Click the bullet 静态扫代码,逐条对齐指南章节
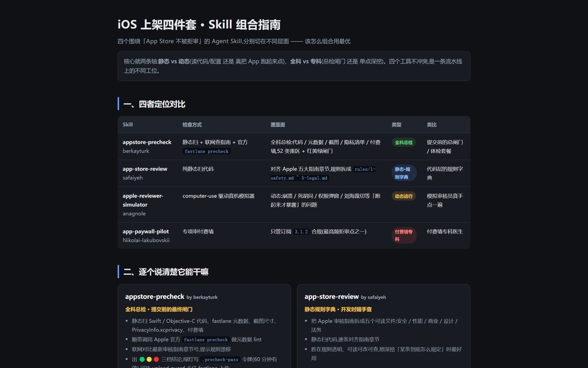Screen dimensions: 588x368 [x=345, y=339]
